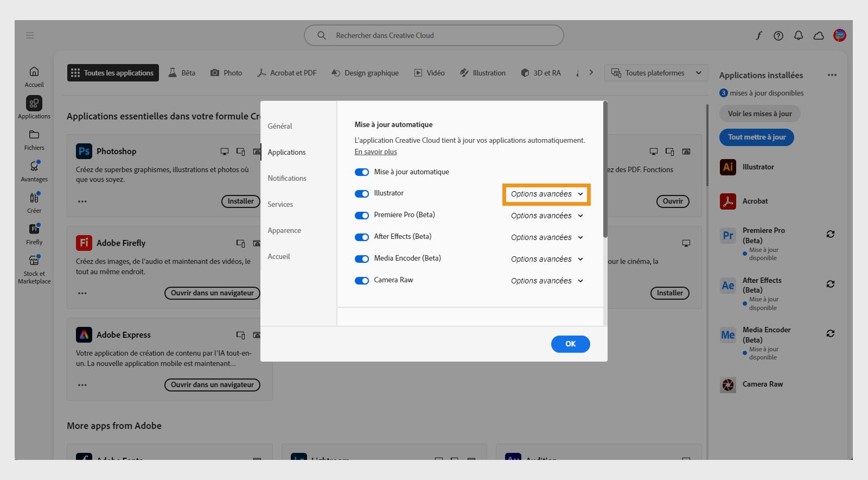
Task: Click the Photoshop app icon
Action: tap(84, 151)
